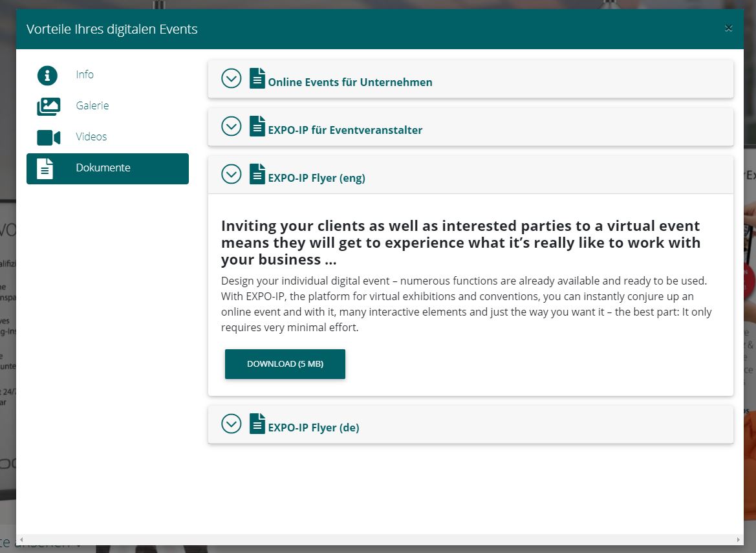Expand EXPO-IP für Eventveranstalter chevron
Image resolution: width=756 pixels, height=553 pixels.
pyautogui.click(x=232, y=126)
